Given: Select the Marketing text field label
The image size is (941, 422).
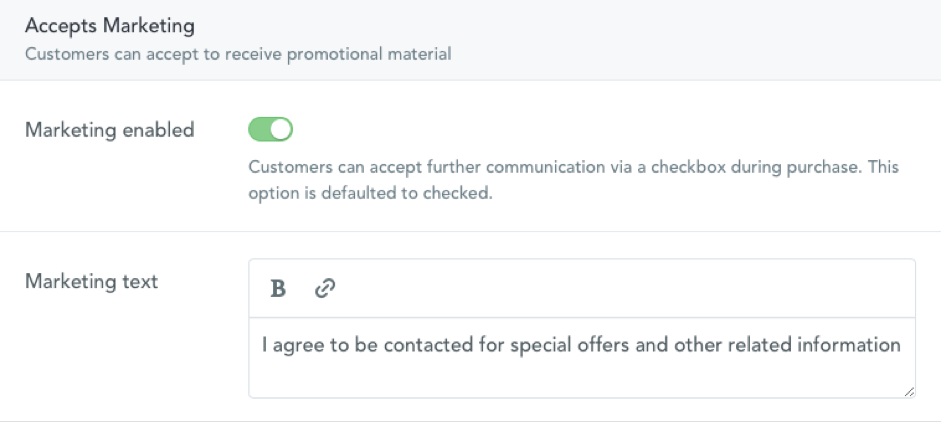Looking at the screenshot, I should (92, 281).
